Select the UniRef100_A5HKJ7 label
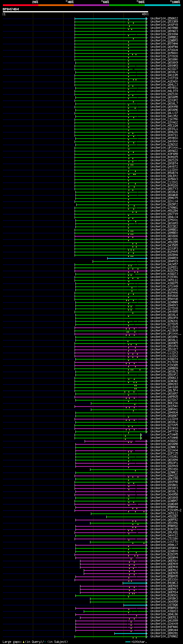The image size is (183, 644). click(164, 545)
